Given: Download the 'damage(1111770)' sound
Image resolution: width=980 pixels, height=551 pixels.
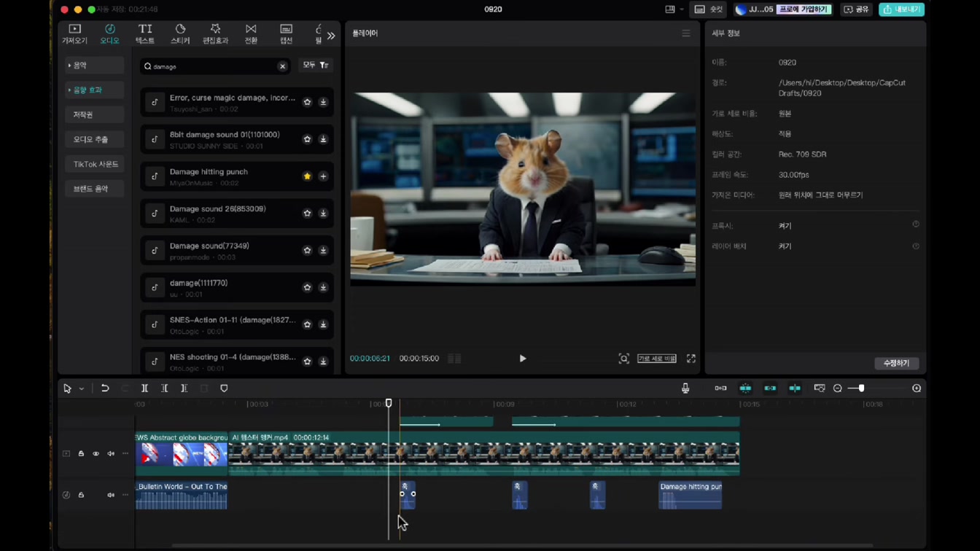Looking at the screenshot, I should tap(323, 288).
